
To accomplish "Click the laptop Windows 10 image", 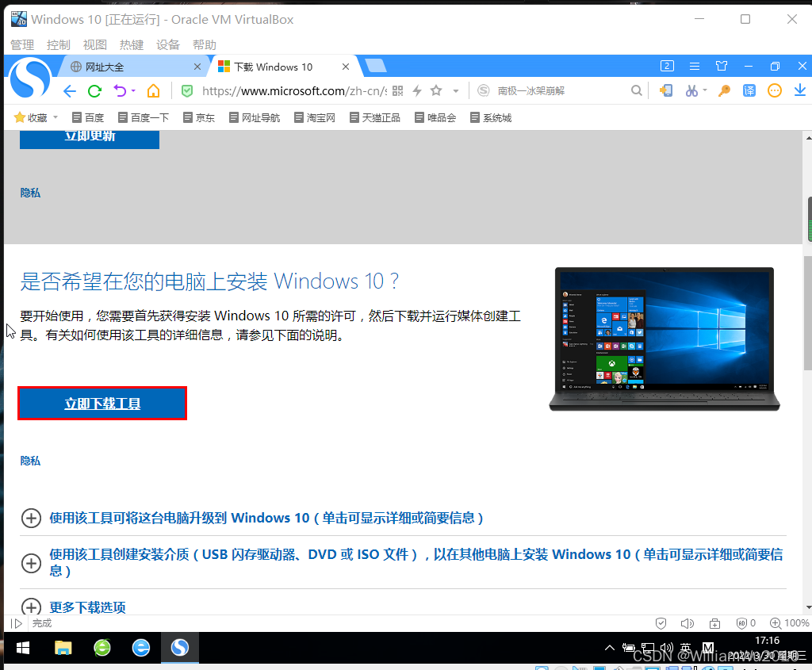I will 665,339.
